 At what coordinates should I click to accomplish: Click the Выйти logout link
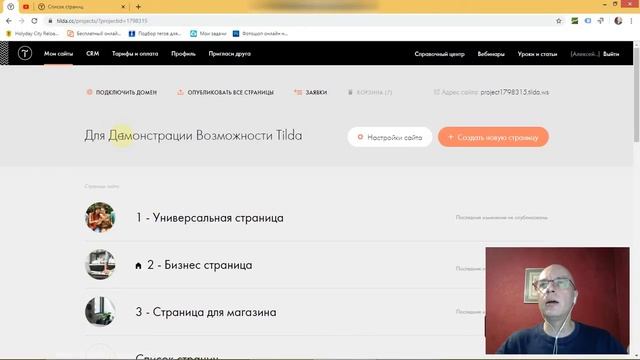[x=611, y=54]
